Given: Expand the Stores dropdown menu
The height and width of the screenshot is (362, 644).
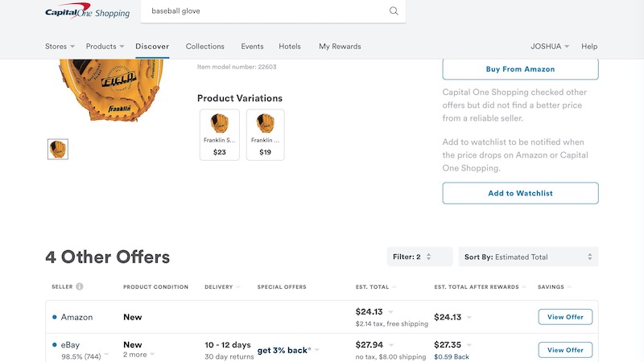Looking at the screenshot, I should point(60,47).
